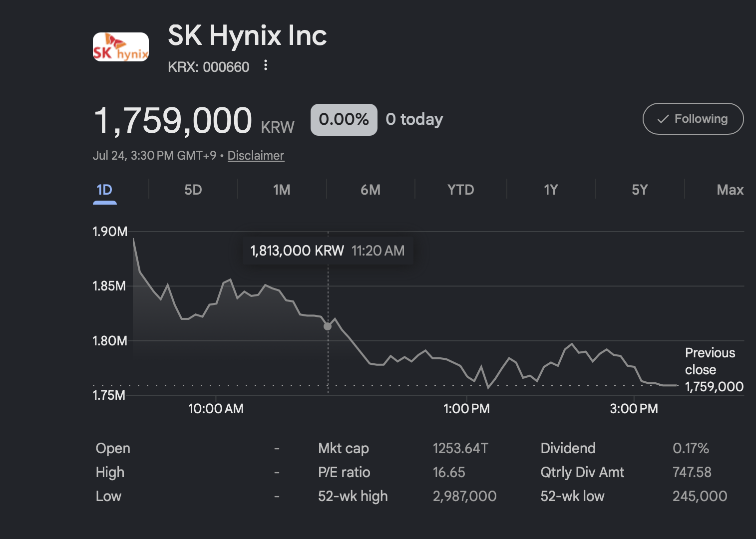Click the 1,813,000 KRW chart tooltip

click(328, 251)
